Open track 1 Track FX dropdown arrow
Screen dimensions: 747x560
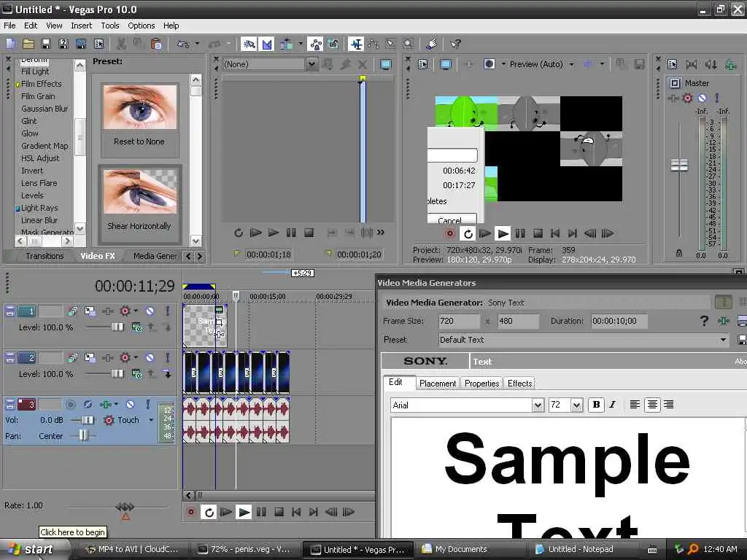pos(136,311)
